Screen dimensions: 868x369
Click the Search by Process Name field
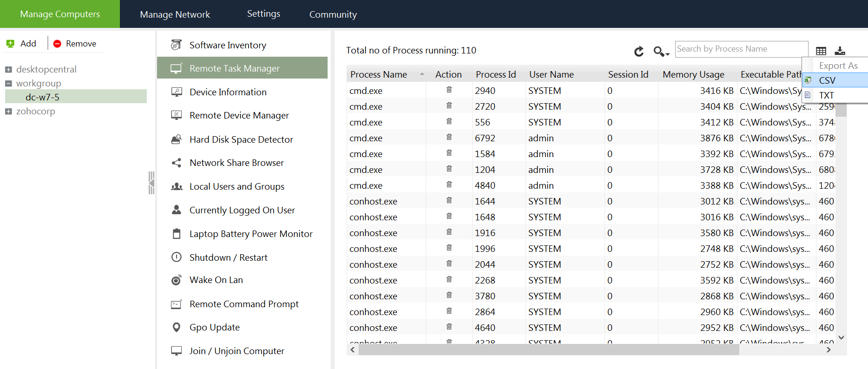(x=741, y=49)
